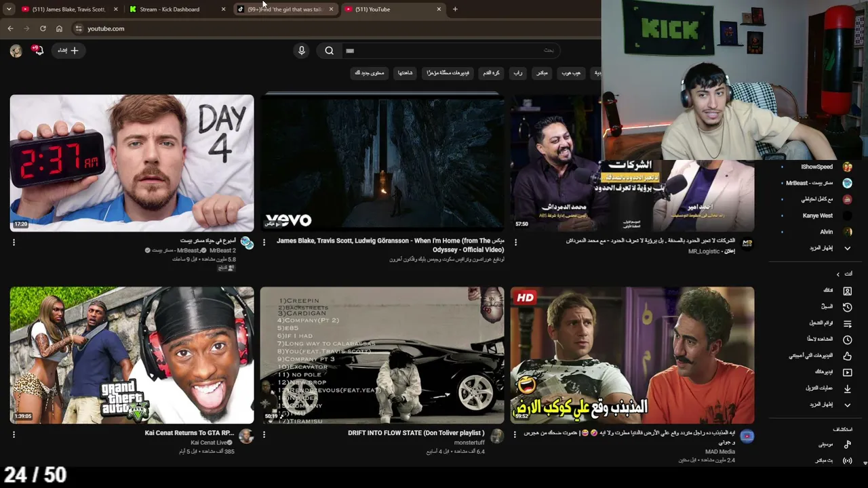Reload the page with the refresh icon
868x488 pixels.
(x=43, y=28)
